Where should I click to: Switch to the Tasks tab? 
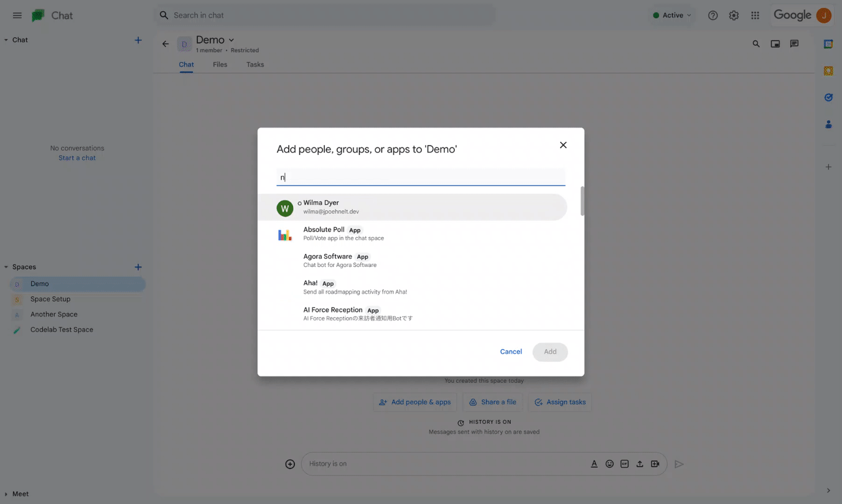tap(255, 64)
